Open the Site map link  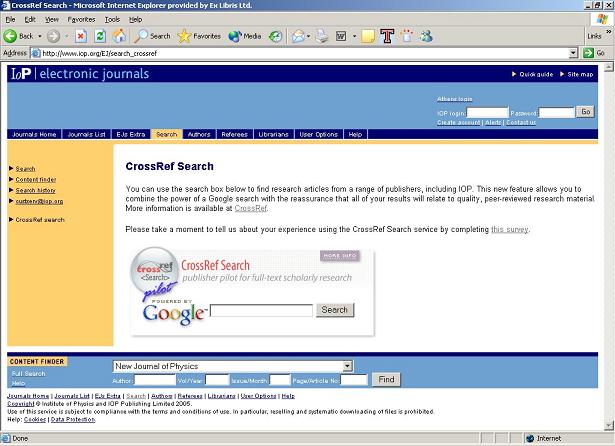[580, 74]
